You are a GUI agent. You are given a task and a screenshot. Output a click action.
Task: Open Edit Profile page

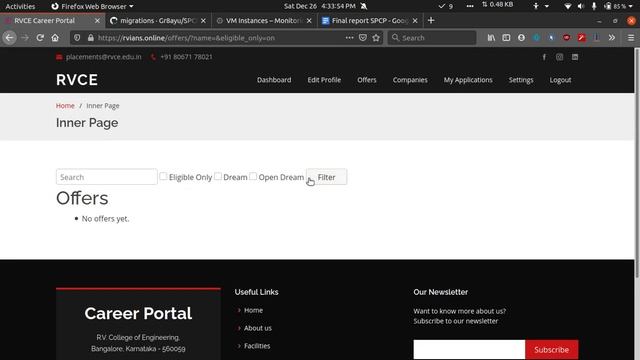tap(324, 80)
